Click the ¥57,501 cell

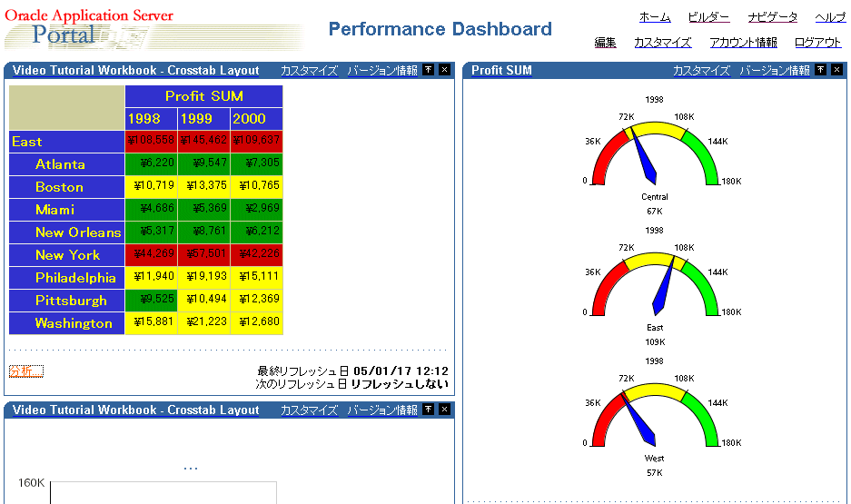(203, 254)
